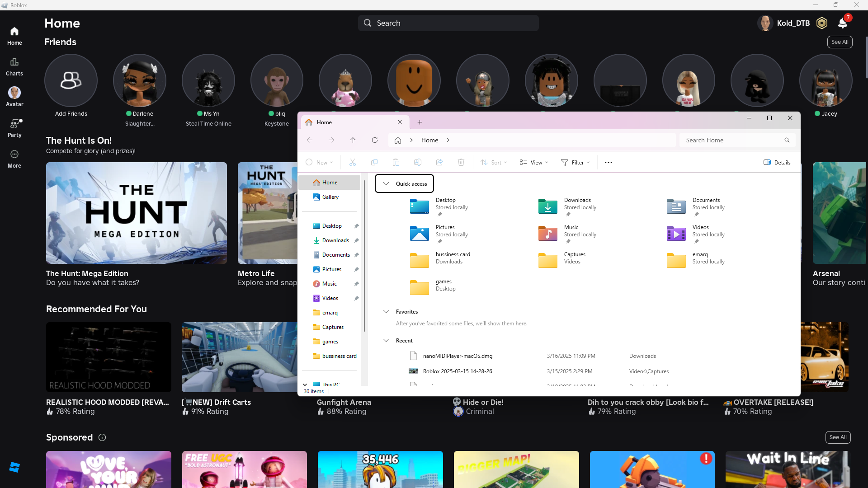
Task: Click the Add Friends circle icon
Action: click(71, 81)
